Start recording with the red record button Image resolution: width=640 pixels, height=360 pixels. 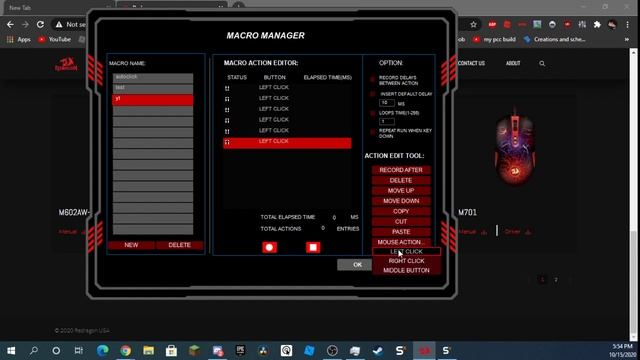[x=269, y=247]
